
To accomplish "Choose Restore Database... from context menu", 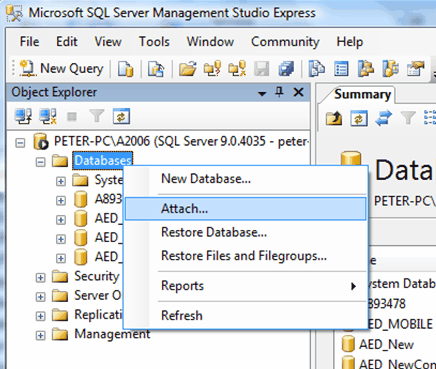I will (x=246, y=232).
